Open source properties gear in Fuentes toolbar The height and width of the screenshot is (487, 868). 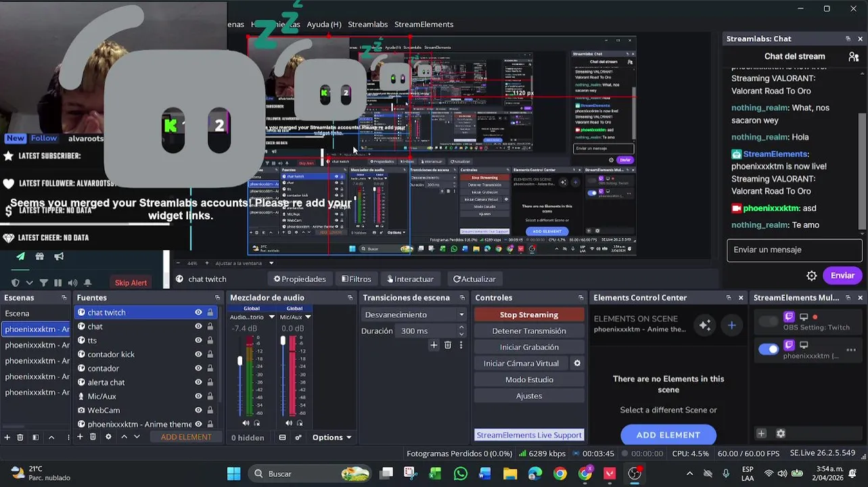pos(108,437)
